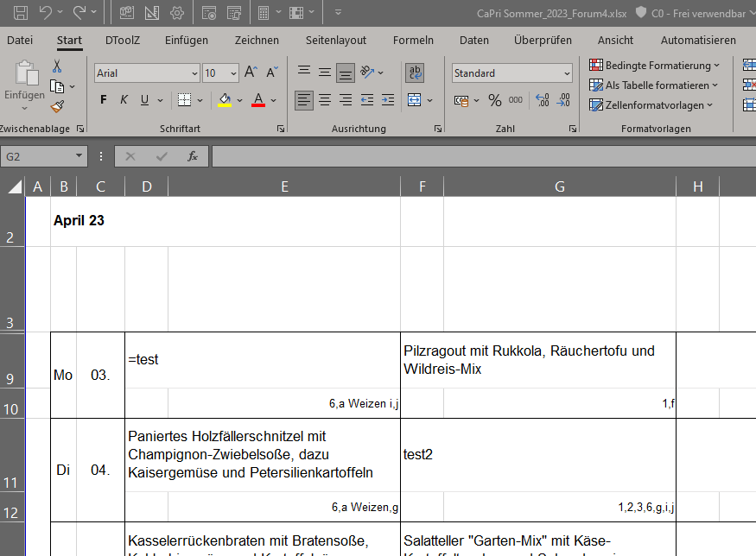Open the Arial font name dropdown
The image size is (756, 556).
[x=194, y=73]
